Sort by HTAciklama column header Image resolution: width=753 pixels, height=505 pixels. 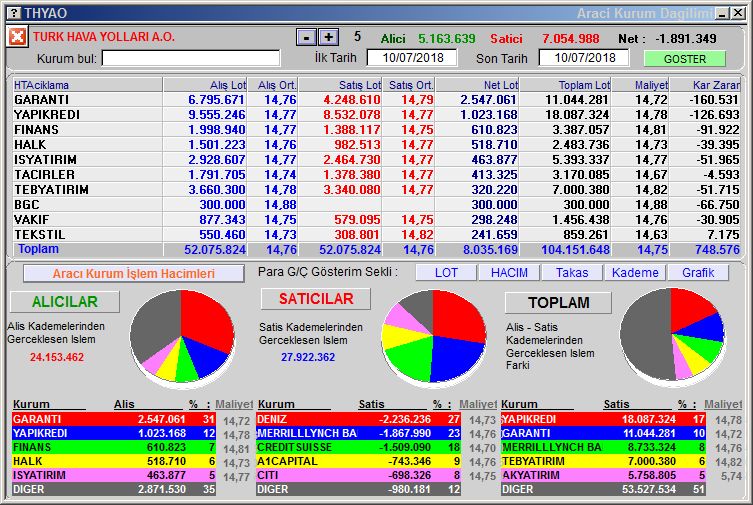pos(87,85)
